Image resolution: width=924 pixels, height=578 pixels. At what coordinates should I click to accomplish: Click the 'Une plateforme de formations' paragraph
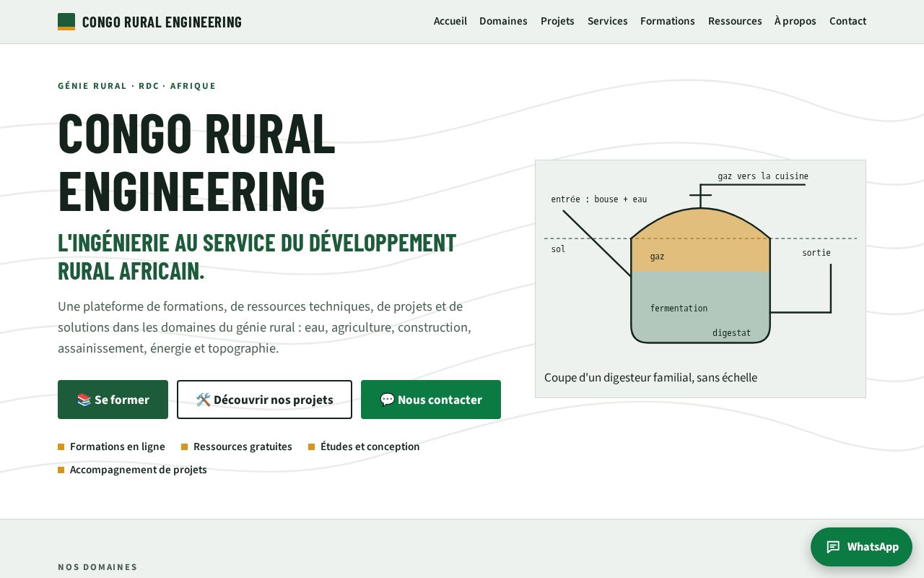point(264,327)
